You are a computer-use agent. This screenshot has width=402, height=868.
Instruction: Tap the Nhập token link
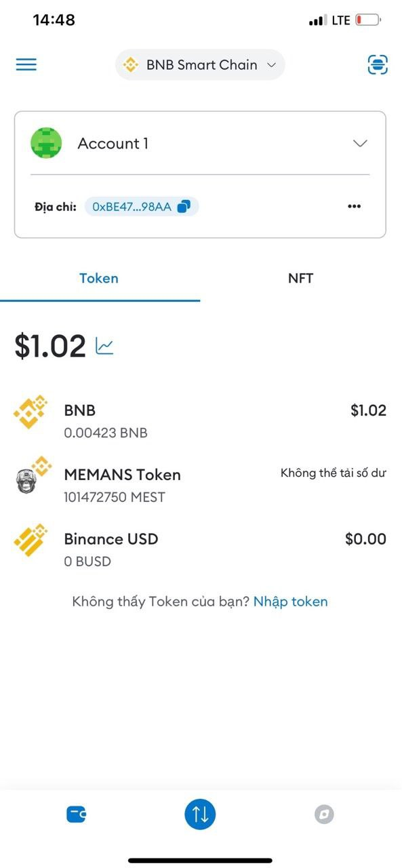(x=290, y=601)
